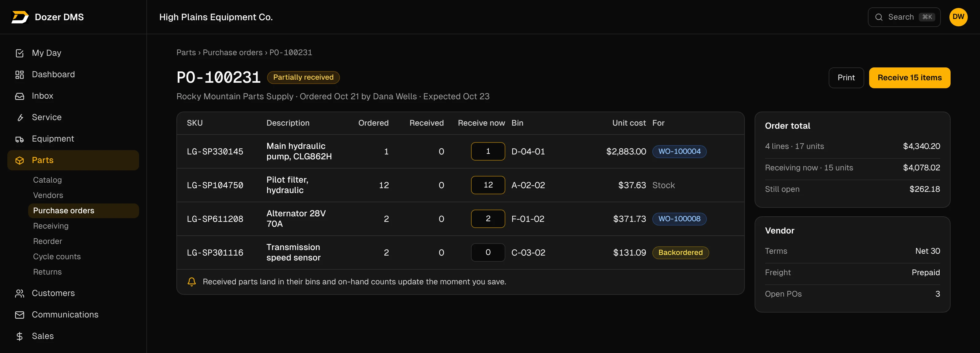The image size is (980, 353).
Task: Go to Receiving submenu item
Action: click(x=51, y=226)
